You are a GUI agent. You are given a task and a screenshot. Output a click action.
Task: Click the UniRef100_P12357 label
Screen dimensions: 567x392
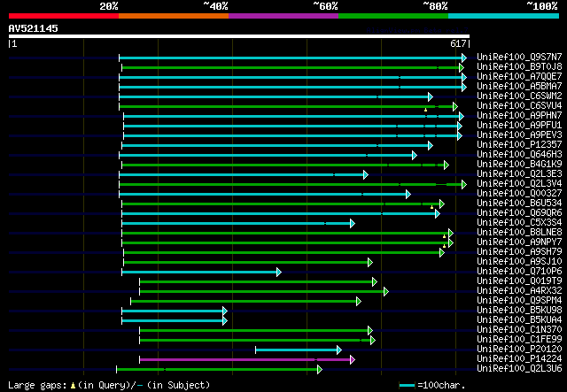tap(519, 144)
